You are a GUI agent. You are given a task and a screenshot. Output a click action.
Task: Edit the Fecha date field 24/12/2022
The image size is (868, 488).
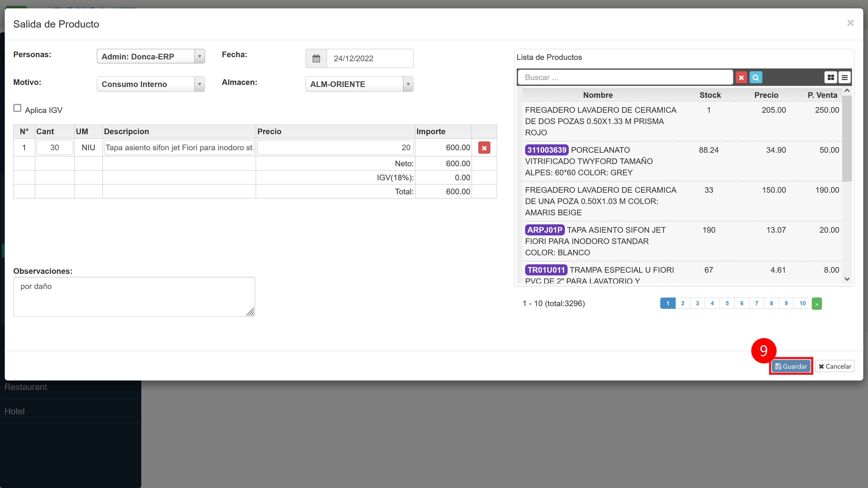(x=370, y=58)
